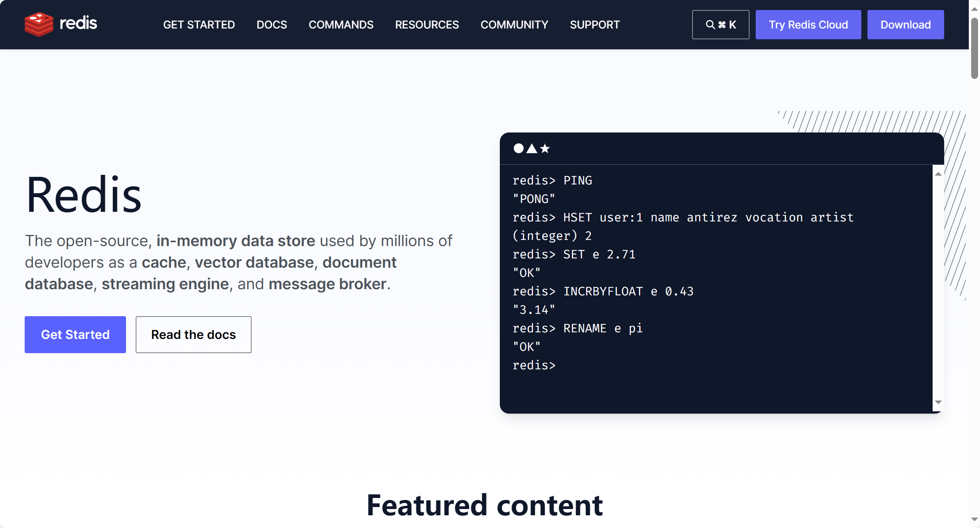Click the "3.14" output text
Image resolution: width=980 pixels, height=528 pixels.
(534, 310)
